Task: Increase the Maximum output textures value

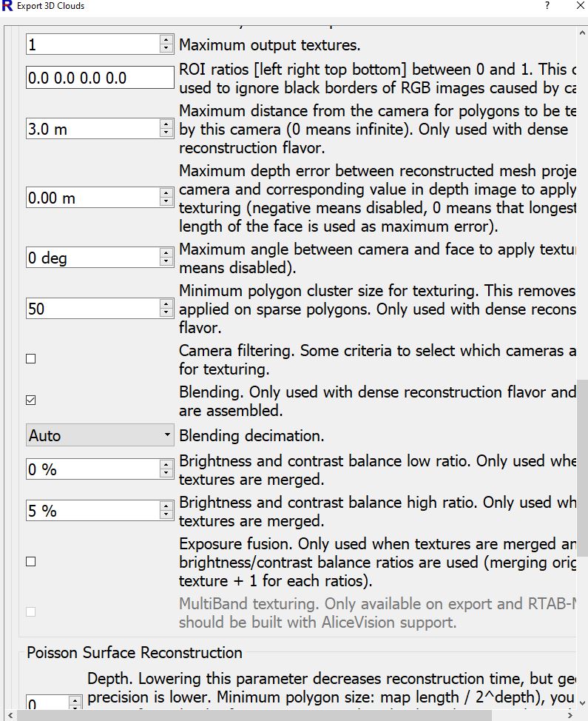Action: 166,40
